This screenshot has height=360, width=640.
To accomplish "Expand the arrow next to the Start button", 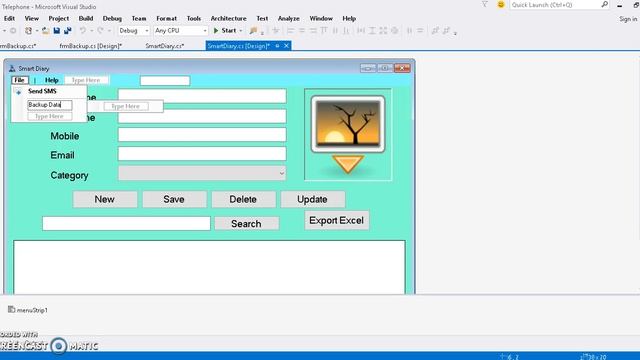I will click(x=241, y=31).
